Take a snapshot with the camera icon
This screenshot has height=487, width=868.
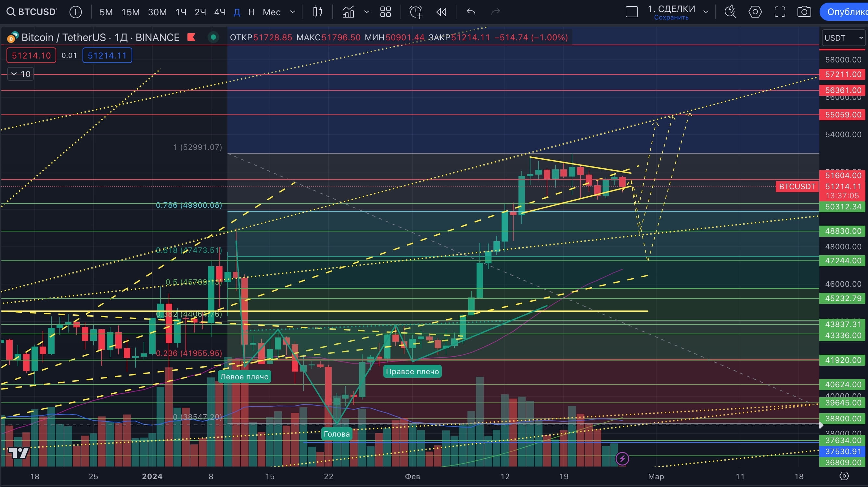click(x=804, y=12)
